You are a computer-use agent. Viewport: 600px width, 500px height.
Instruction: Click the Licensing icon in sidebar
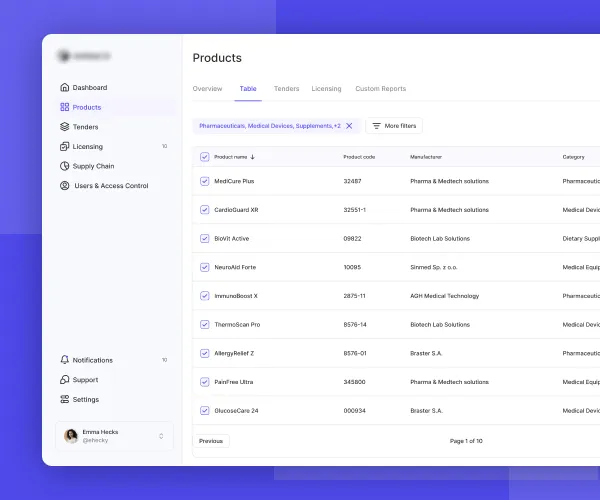(x=65, y=147)
